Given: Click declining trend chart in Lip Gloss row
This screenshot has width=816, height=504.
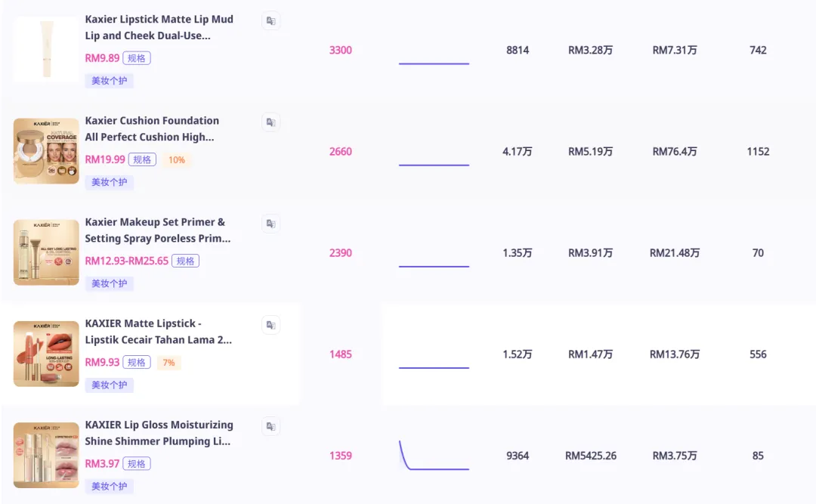Looking at the screenshot, I should 434,456.
